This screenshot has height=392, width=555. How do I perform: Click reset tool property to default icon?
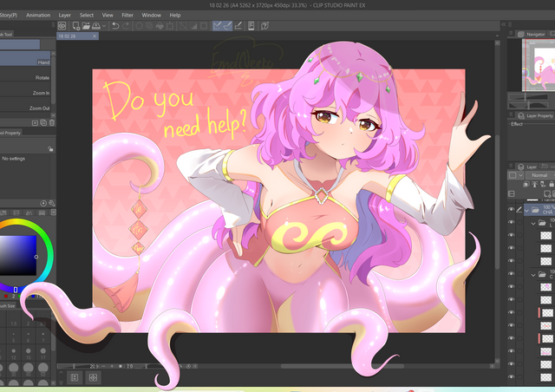[43, 203]
